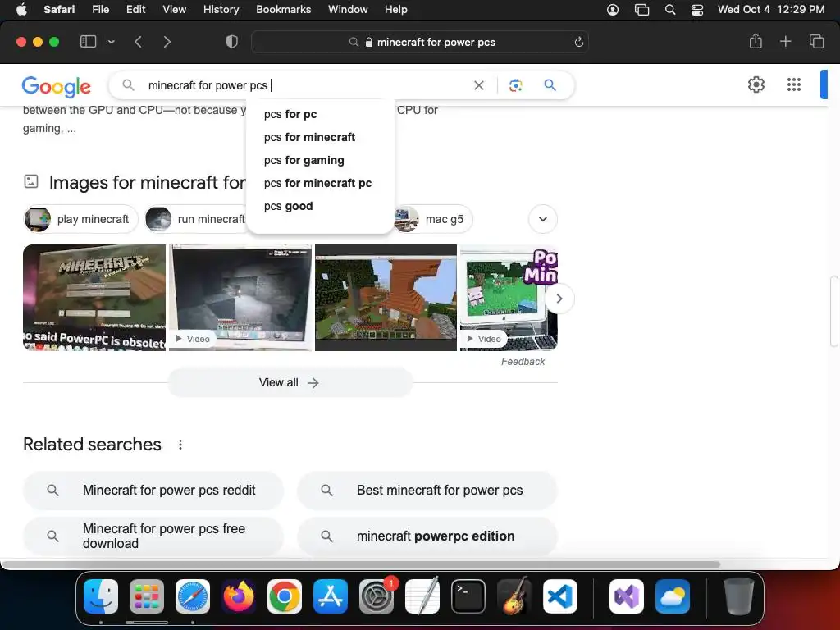The height and width of the screenshot is (630, 840).
Task: Open Control Center in menu bar
Action: pos(697,10)
